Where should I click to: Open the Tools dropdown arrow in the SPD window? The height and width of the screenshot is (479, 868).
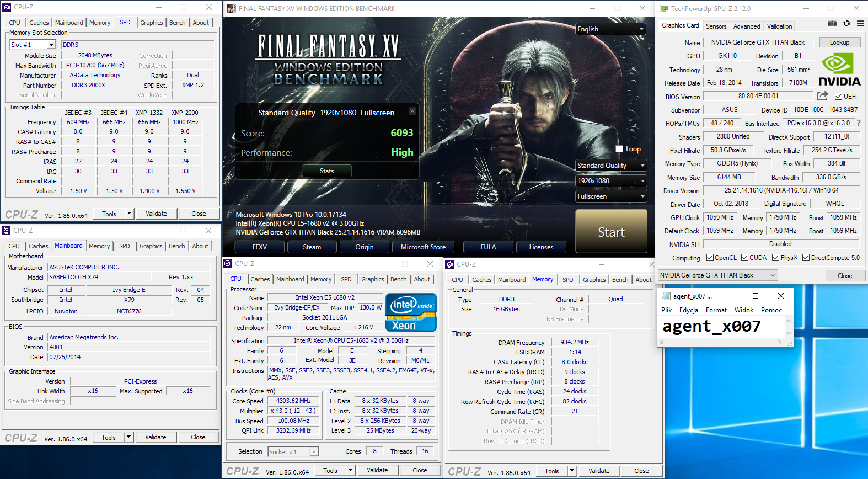tap(129, 214)
